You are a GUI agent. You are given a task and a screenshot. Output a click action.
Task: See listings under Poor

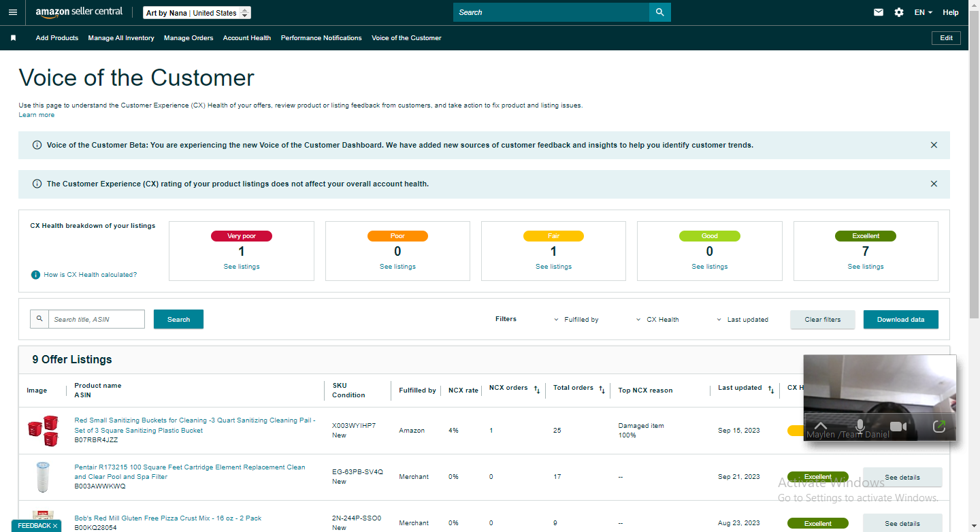(397, 267)
